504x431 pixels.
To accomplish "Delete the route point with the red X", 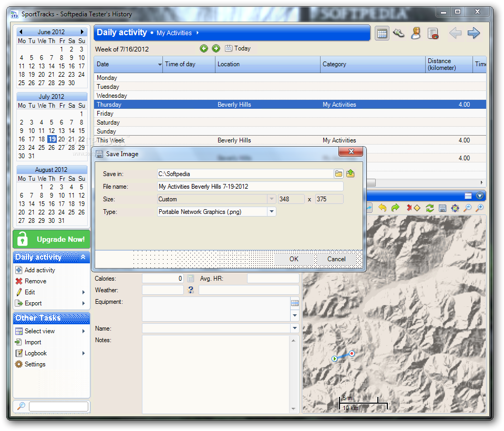I will click(x=409, y=208).
